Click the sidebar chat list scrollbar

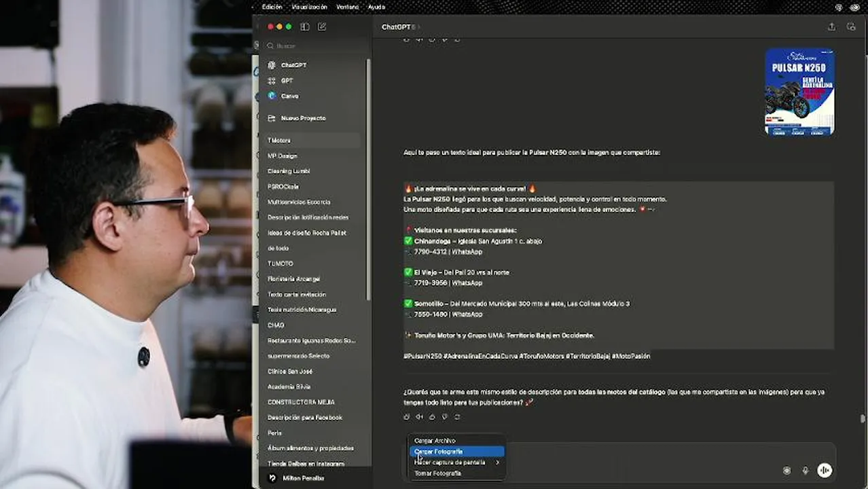point(369,180)
